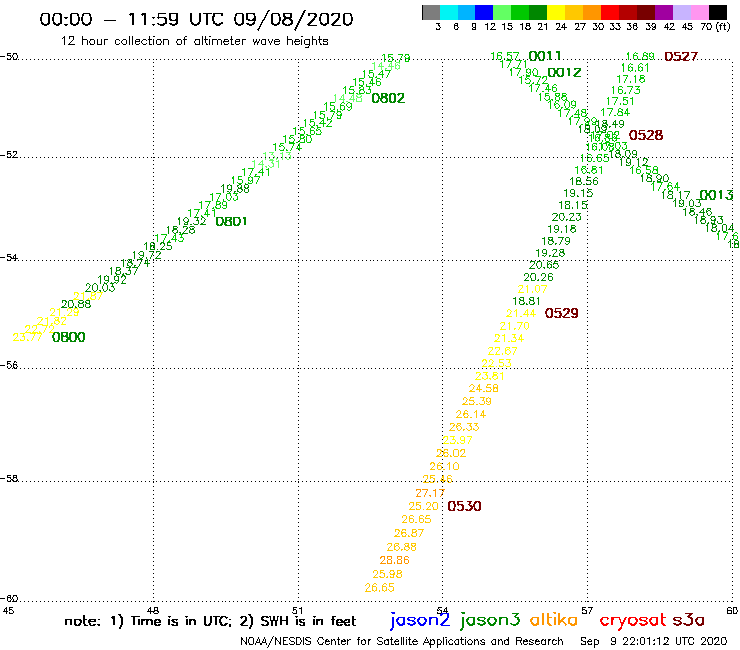Click the 0527 time marker
Screen dimensions: 740x650
pyautogui.click(x=681, y=57)
